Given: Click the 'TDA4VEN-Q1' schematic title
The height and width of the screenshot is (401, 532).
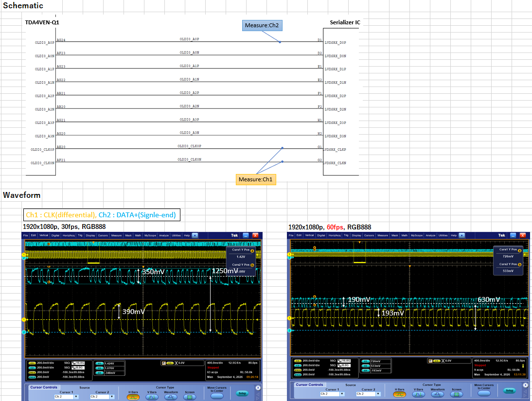Looking at the screenshot, I should tap(42, 22).
